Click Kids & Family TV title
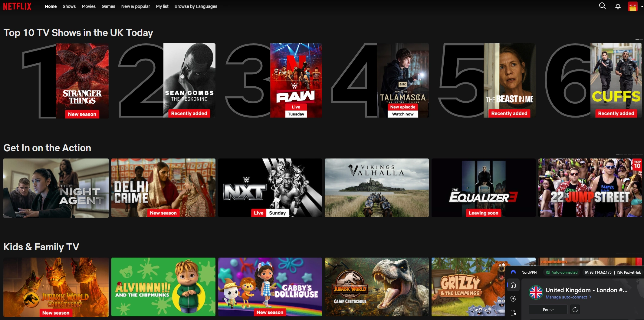 tap(41, 247)
